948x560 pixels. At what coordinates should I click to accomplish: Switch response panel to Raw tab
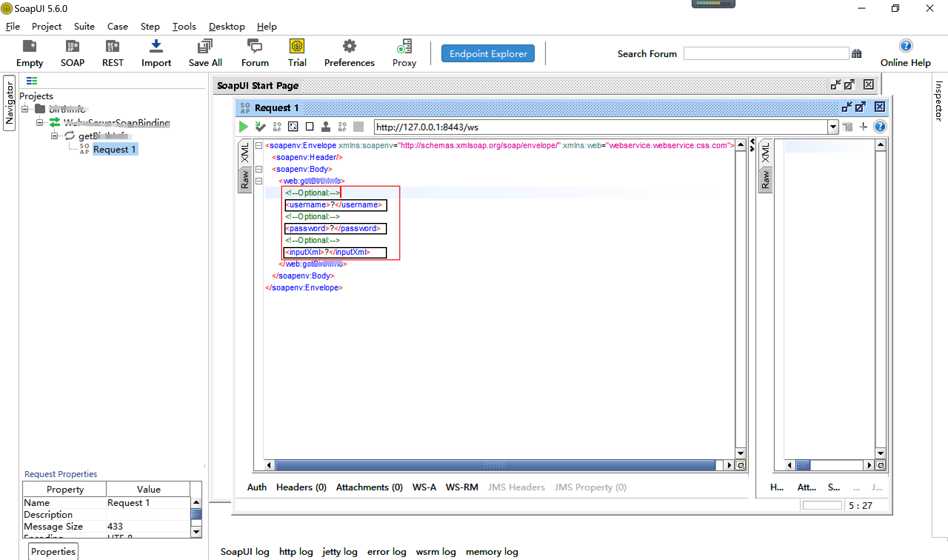[x=765, y=180]
